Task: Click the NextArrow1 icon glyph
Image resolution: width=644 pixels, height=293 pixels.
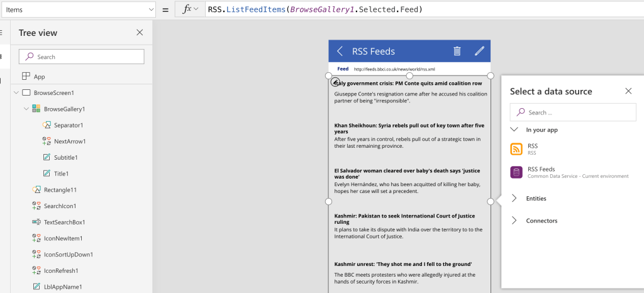Action: point(47,141)
